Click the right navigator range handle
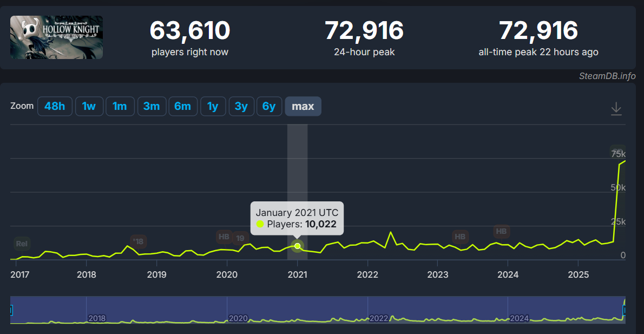Image resolution: width=644 pixels, height=334 pixels. (x=625, y=310)
